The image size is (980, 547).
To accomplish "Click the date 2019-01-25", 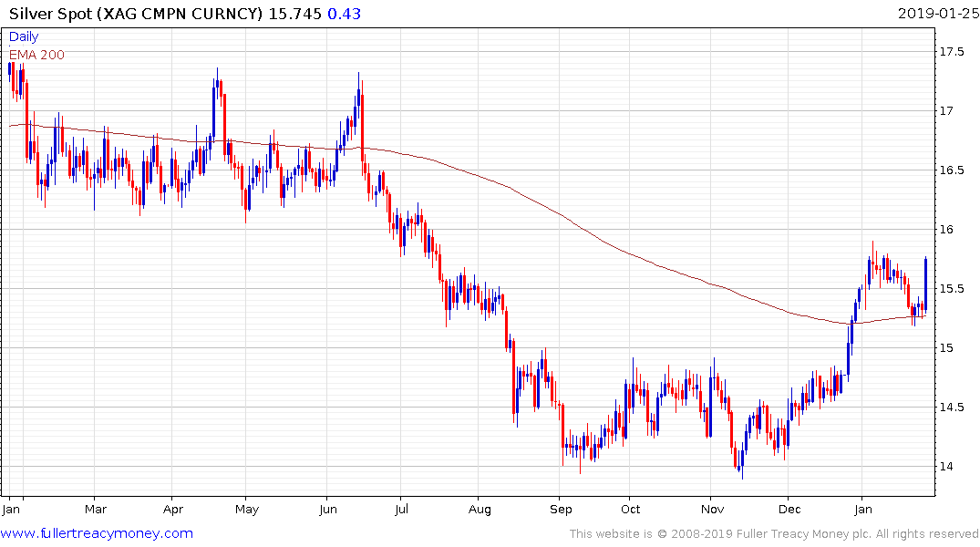I will tap(938, 14).
